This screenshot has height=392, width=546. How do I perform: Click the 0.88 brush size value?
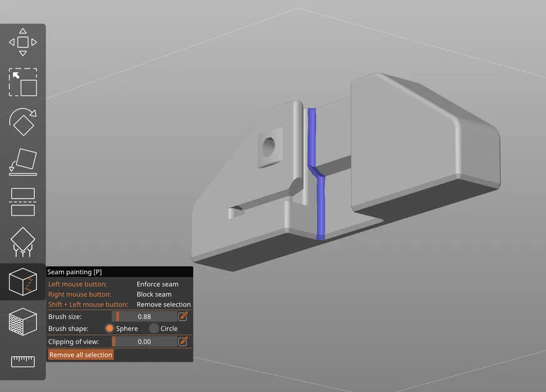144,317
